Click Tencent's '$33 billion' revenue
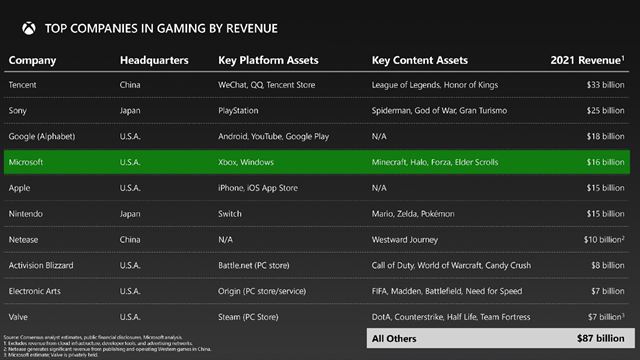Viewport: 640px width, 360px height. [605, 85]
